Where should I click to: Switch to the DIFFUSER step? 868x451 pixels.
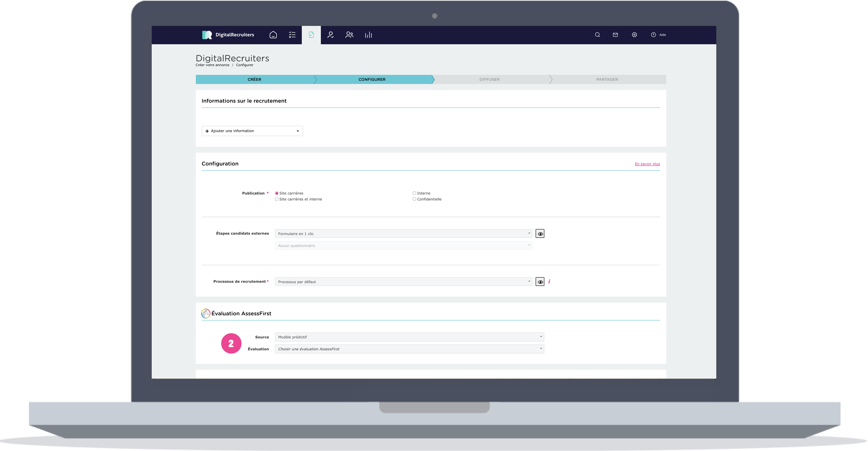pyautogui.click(x=489, y=79)
